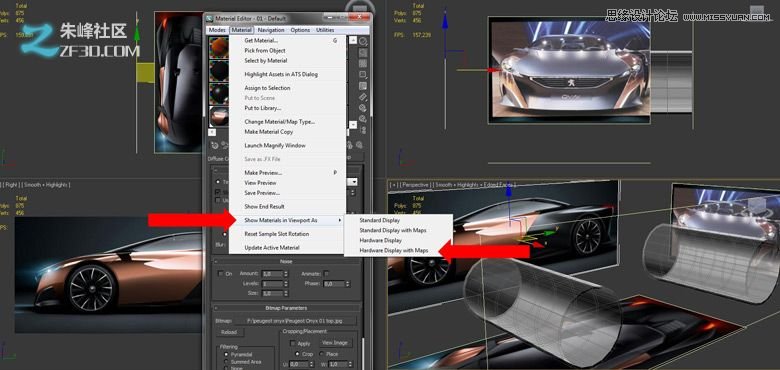Screen dimensions: 780x370
Task: Click the Noise Levels spinner arrows
Action: (286, 283)
